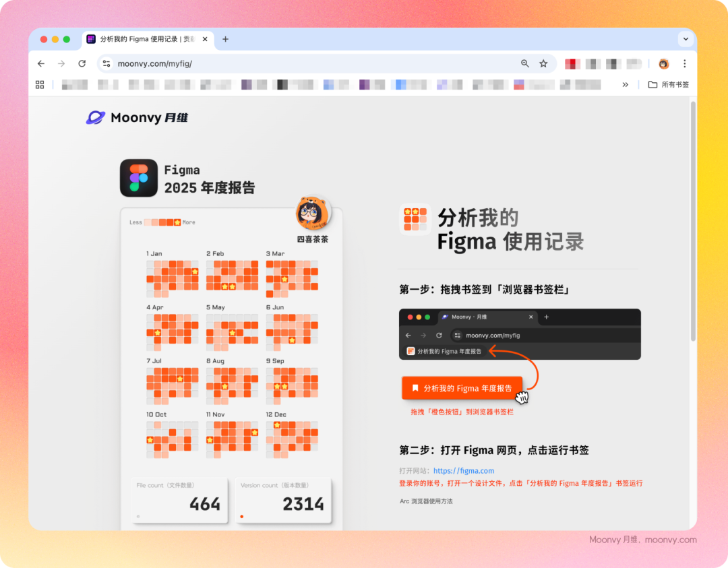Screen dimensions: 728x568
Task: Click the user avatar above 四喜茶茶
Action: tap(313, 214)
